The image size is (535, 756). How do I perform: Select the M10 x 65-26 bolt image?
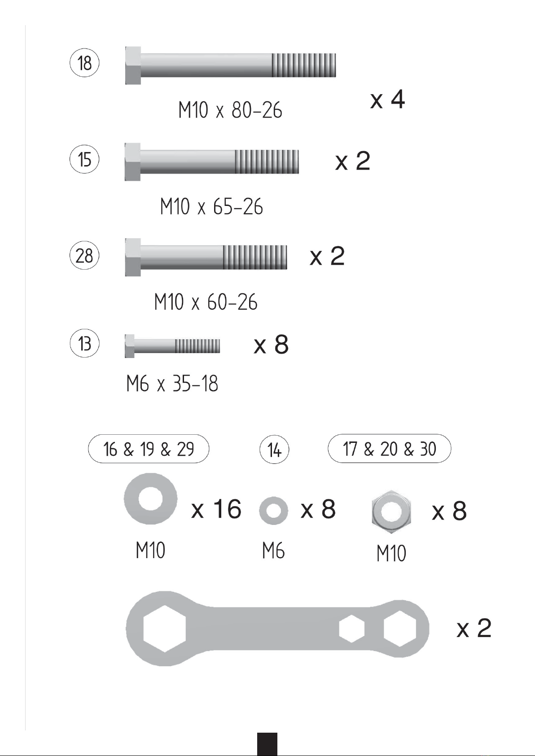pyautogui.click(x=211, y=162)
